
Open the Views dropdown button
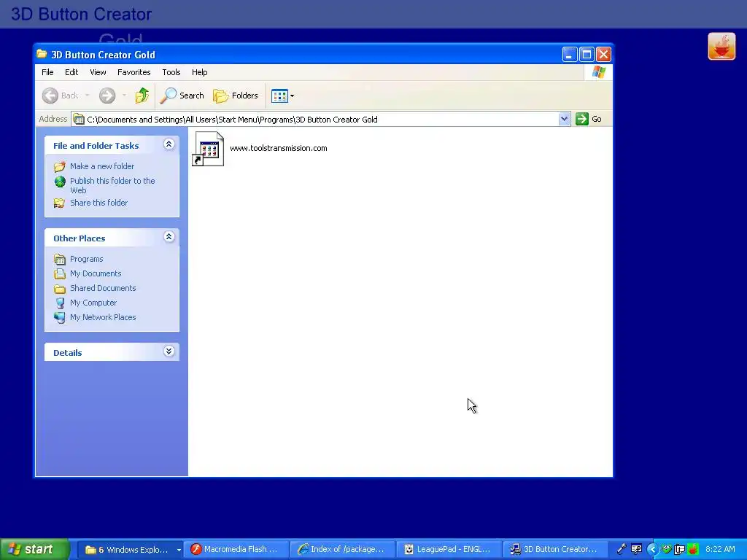coord(282,96)
